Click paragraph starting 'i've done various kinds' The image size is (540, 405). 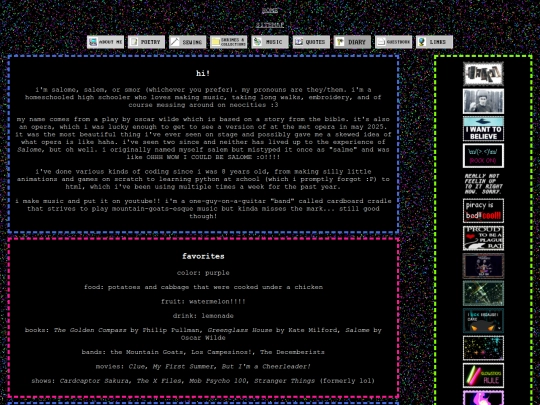pos(203,179)
